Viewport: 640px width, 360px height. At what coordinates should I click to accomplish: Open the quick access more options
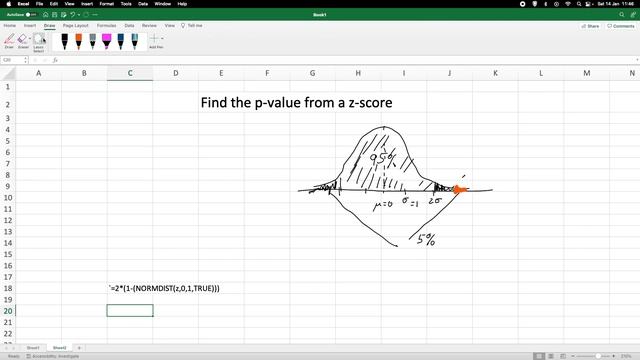[95, 15]
